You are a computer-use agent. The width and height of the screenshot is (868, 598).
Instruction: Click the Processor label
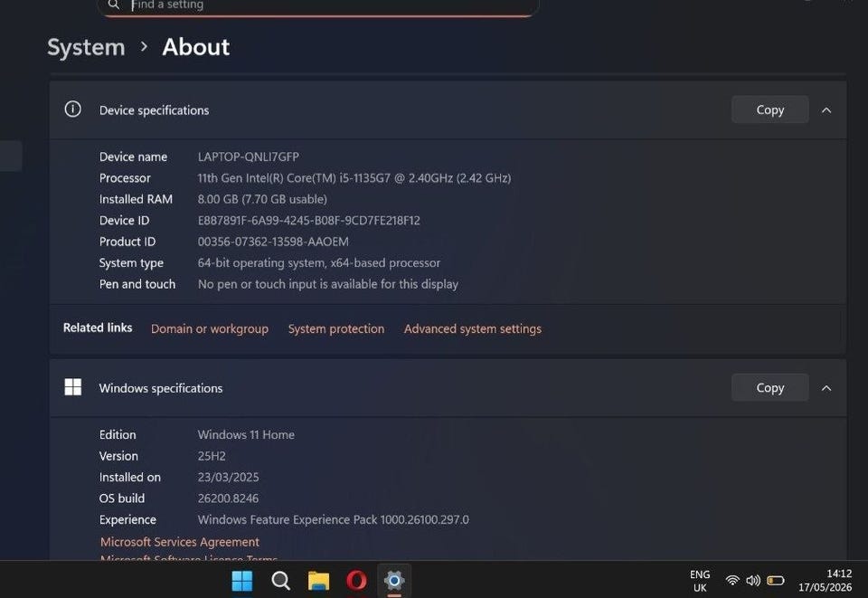pos(125,178)
